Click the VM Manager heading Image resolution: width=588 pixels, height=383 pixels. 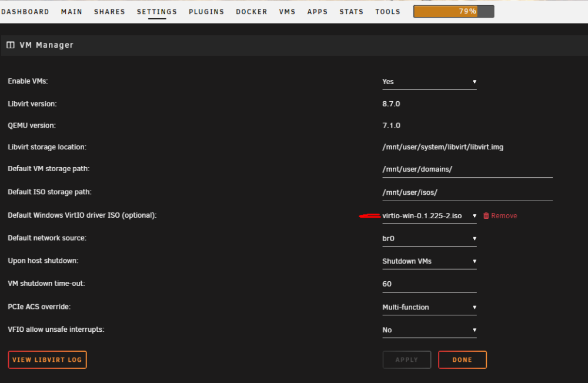click(x=46, y=45)
